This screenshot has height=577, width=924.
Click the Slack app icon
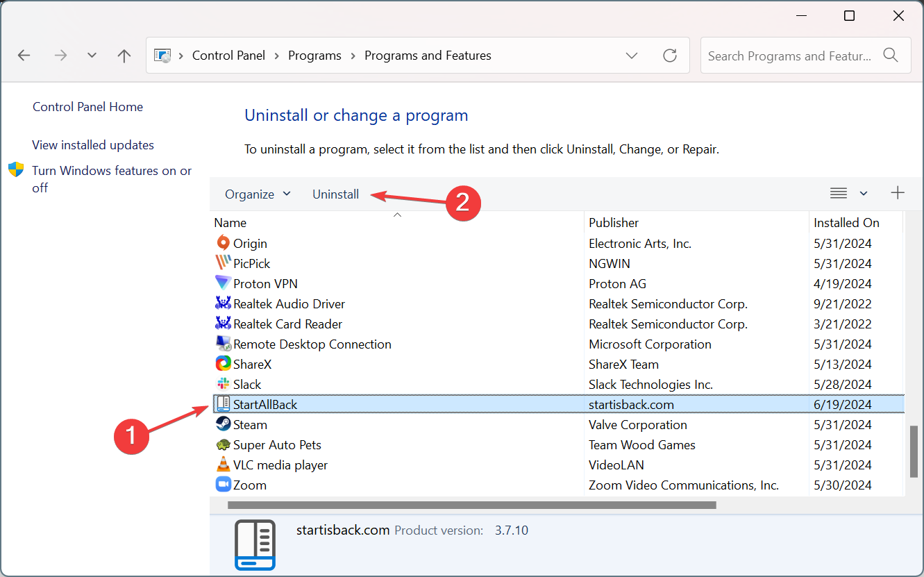click(223, 384)
